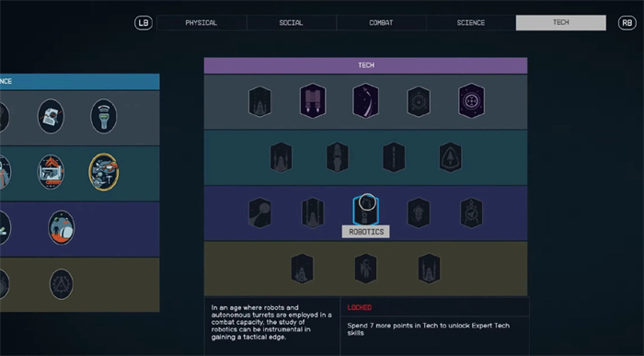The height and width of the screenshot is (356, 644).
Task: Click the purple TECH header bar
Action: coord(365,65)
